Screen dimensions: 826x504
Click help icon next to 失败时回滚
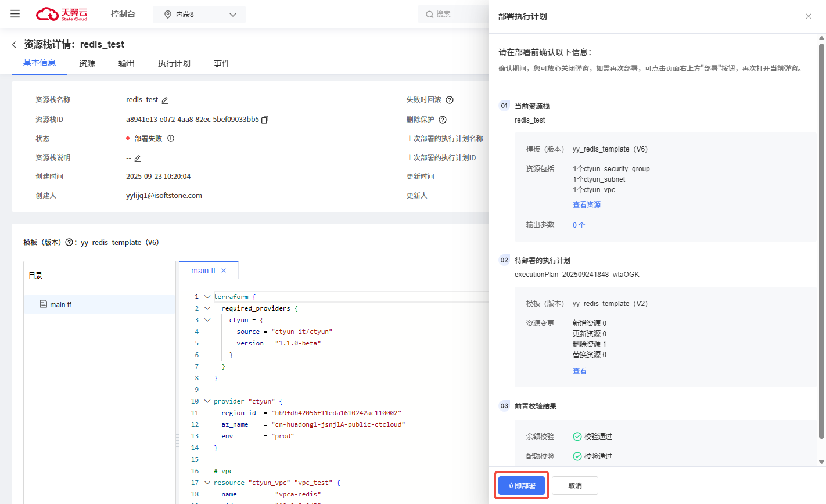(x=450, y=100)
